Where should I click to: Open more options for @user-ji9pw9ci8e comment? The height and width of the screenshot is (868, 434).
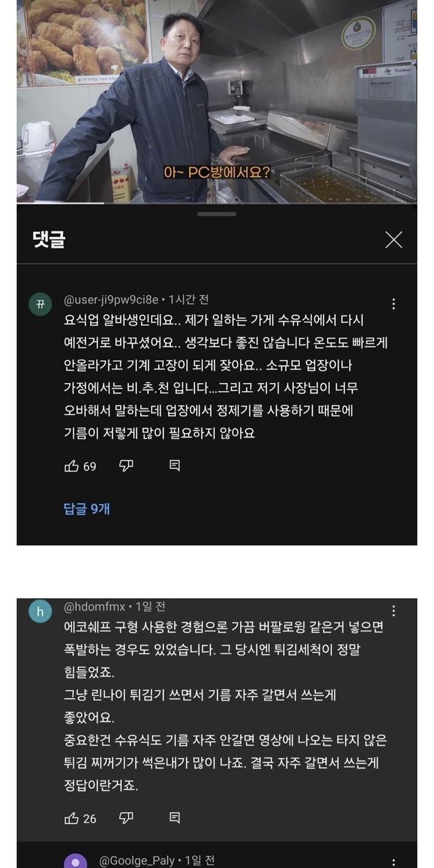(394, 304)
